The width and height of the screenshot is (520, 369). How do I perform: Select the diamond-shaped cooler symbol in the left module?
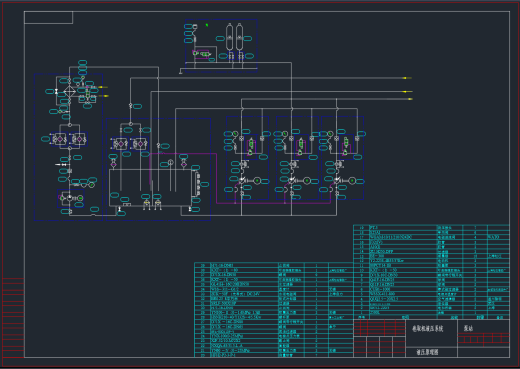69,92
